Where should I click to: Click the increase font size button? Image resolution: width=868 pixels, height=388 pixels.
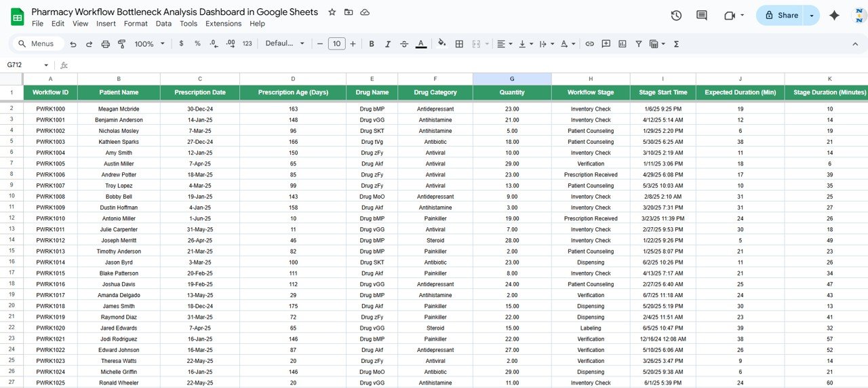click(353, 43)
